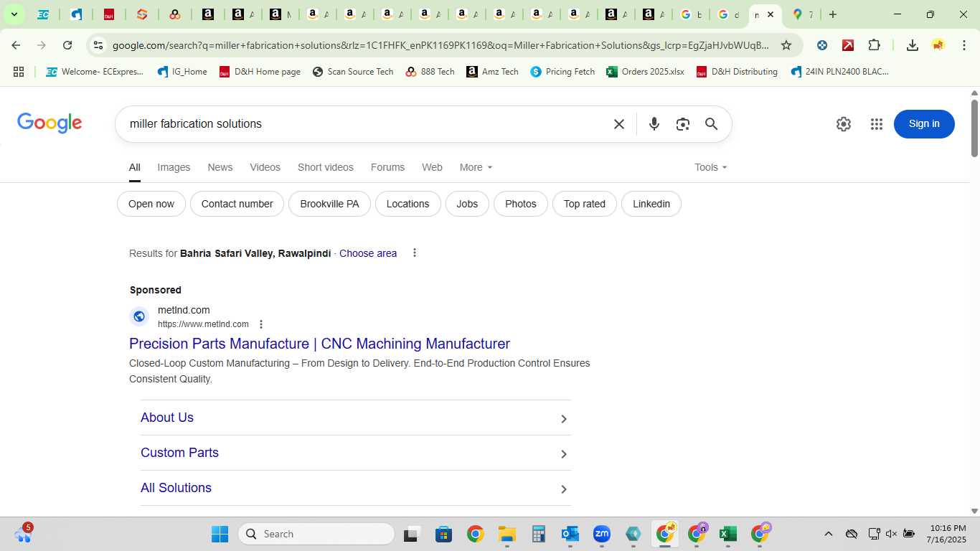
Task: Click the Windows taskbar Search box
Action: coord(316,534)
